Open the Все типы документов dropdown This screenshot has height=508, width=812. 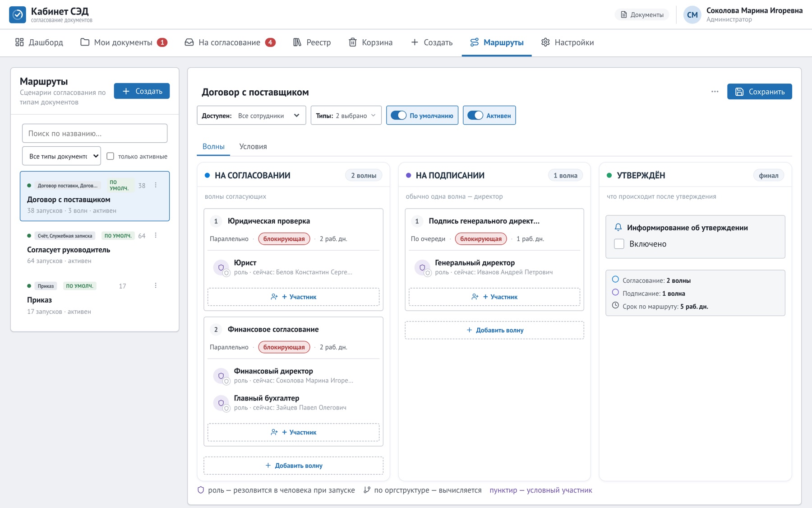61,156
